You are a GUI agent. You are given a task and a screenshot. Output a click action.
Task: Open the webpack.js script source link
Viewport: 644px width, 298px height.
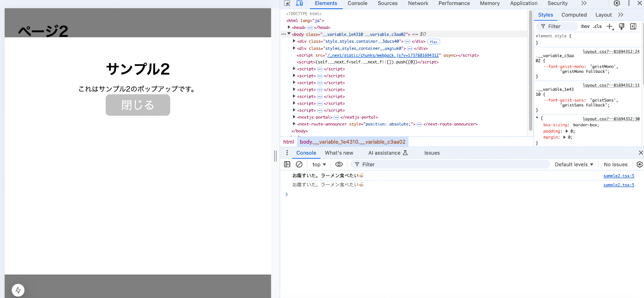(x=384, y=55)
